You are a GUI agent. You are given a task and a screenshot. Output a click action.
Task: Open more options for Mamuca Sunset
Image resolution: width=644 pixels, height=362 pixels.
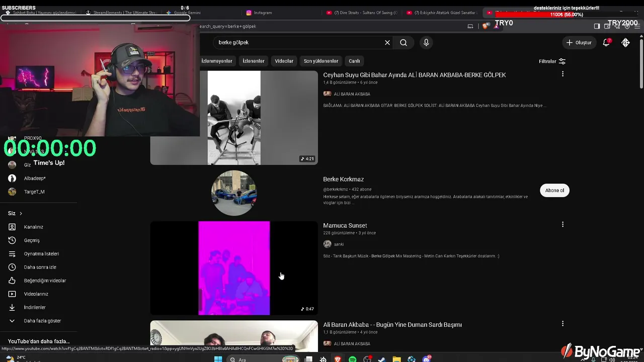tap(562, 224)
